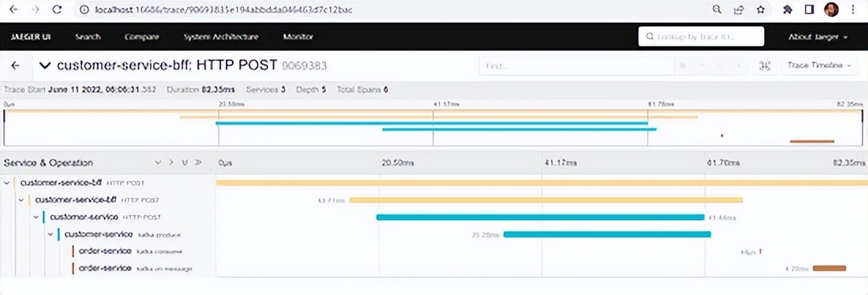Open the Monitor page in the nav bar
868x295 pixels.
[x=298, y=37]
